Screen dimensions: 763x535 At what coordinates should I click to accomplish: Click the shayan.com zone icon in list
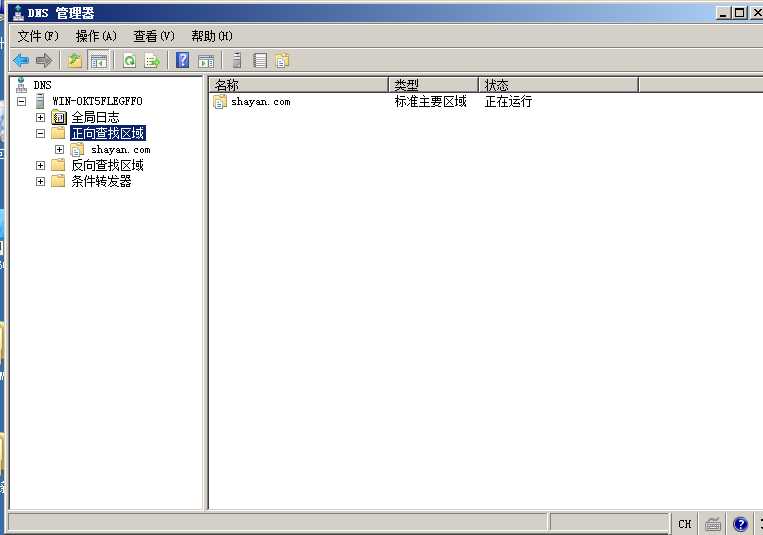[220, 102]
